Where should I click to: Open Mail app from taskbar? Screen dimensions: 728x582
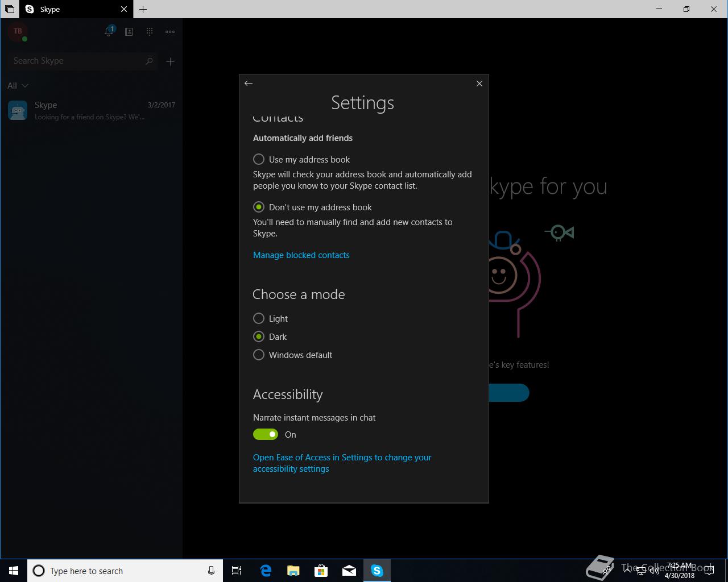349,571
